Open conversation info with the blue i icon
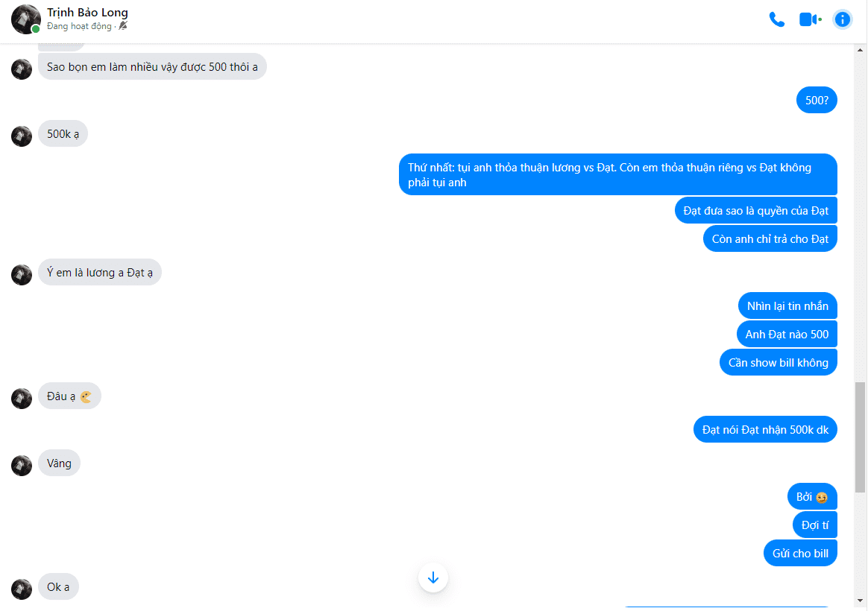 coord(842,19)
